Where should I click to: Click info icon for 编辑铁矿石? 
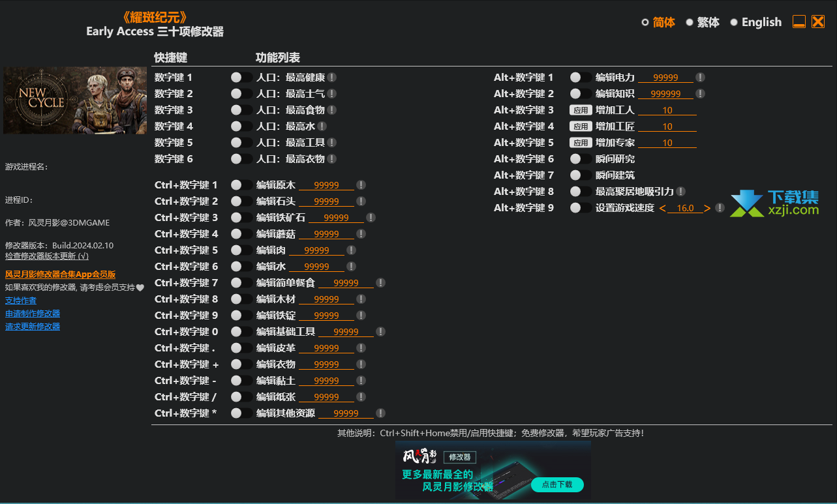point(371,217)
